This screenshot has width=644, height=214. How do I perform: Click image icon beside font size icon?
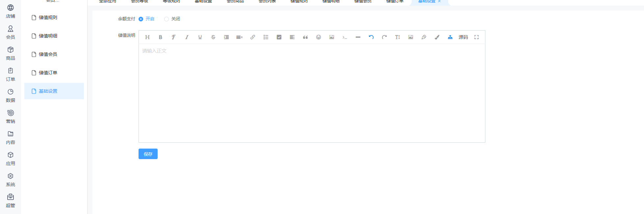tap(411, 37)
